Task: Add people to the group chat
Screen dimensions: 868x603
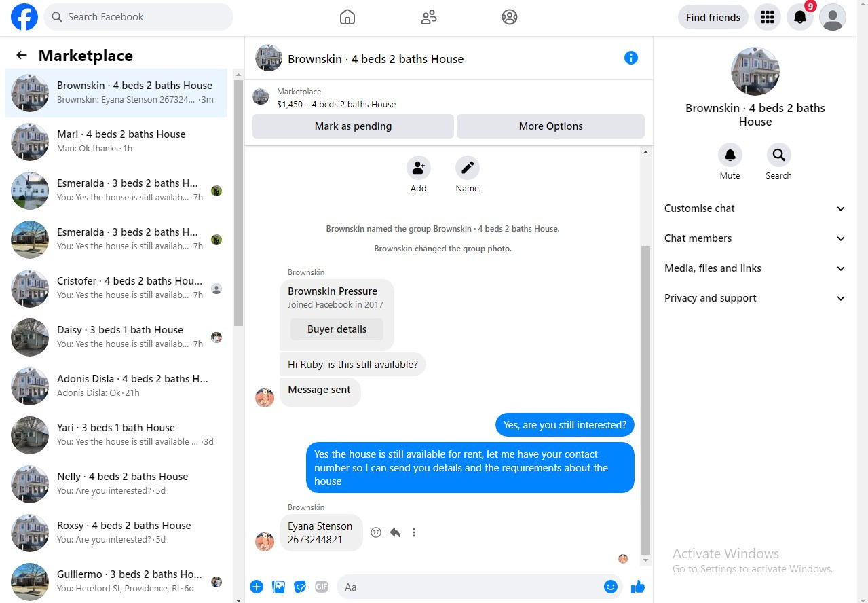Action: click(419, 168)
